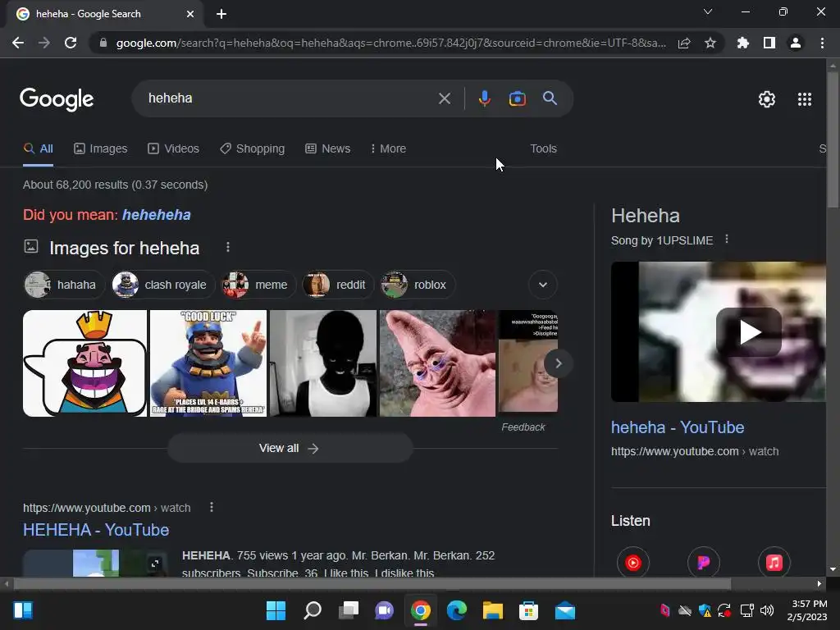The width and height of the screenshot is (840, 630).
Task: Open the Chrome three-dot menu
Action: point(822,43)
